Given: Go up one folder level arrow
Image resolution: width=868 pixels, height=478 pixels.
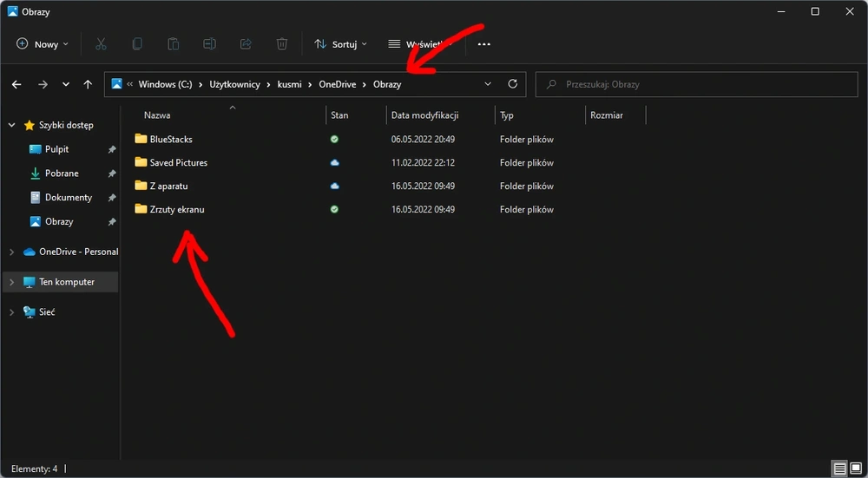Looking at the screenshot, I should coord(88,85).
